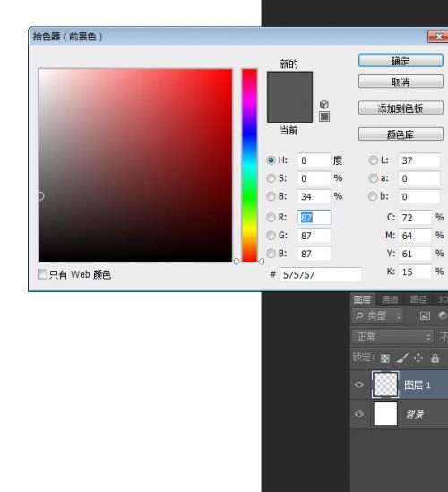The width and height of the screenshot is (448, 492).
Task: Enable the 只有 Web 颜色 checkbox
Action: [x=42, y=274]
